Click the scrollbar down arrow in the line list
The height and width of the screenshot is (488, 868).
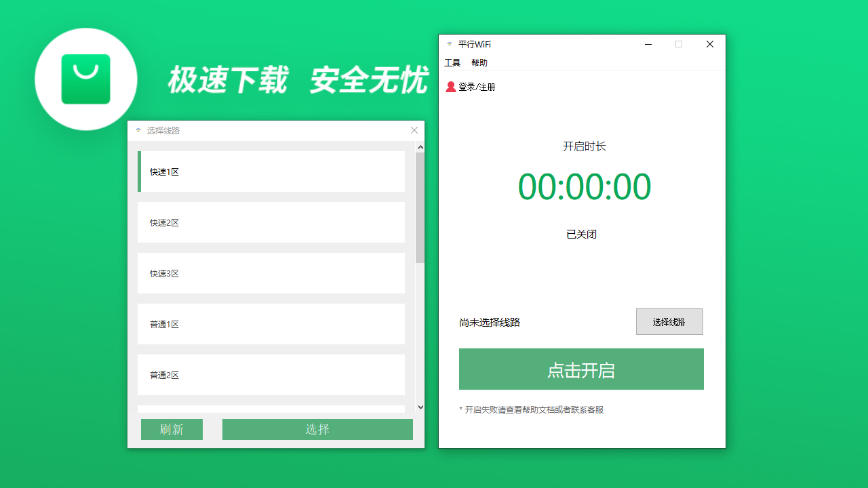click(420, 407)
